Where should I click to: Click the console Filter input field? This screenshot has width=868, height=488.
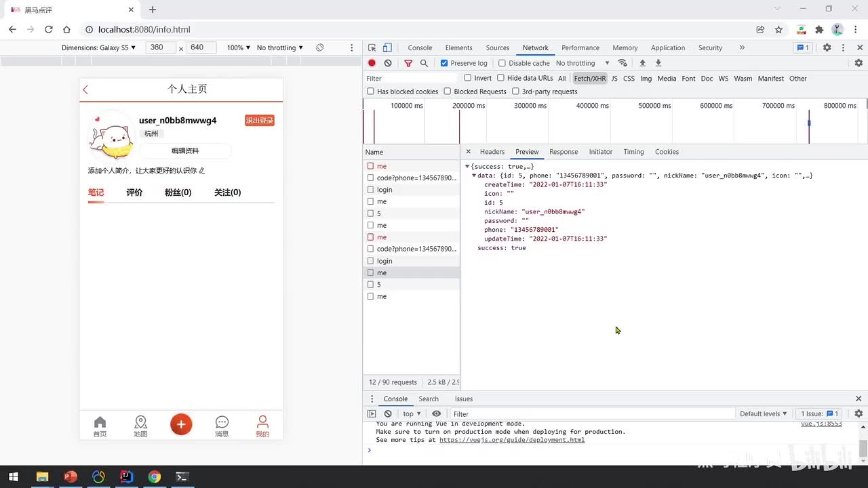click(593, 413)
